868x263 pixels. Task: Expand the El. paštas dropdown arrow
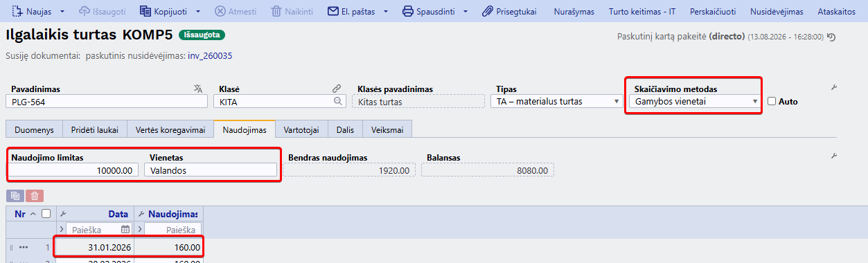coord(386,12)
